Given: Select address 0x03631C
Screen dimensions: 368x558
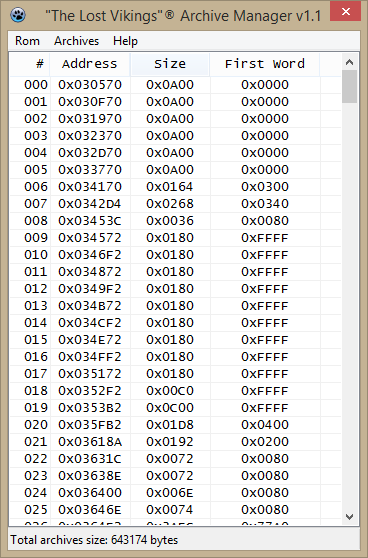Looking at the screenshot, I should click(90, 459).
